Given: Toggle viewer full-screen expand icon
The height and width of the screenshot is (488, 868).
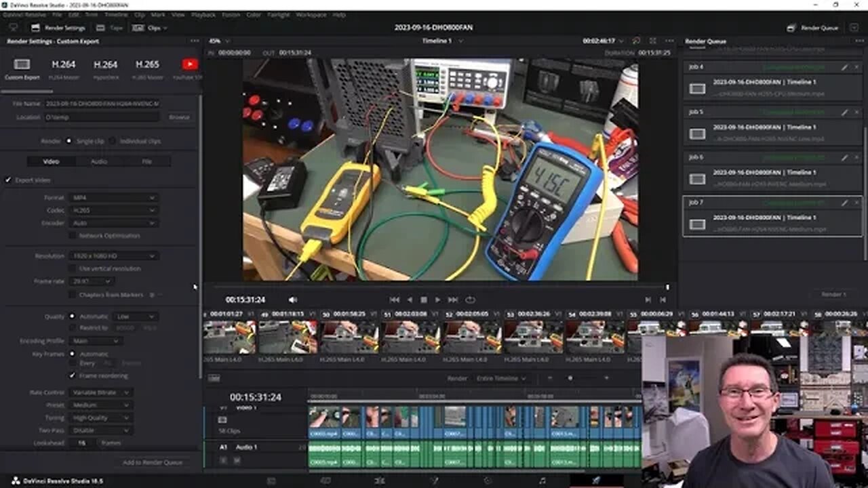Looking at the screenshot, I should pyautogui.click(x=653, y=41).
